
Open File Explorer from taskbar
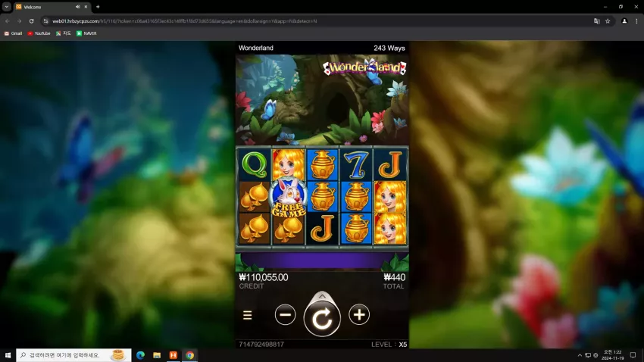click(157, 355)
